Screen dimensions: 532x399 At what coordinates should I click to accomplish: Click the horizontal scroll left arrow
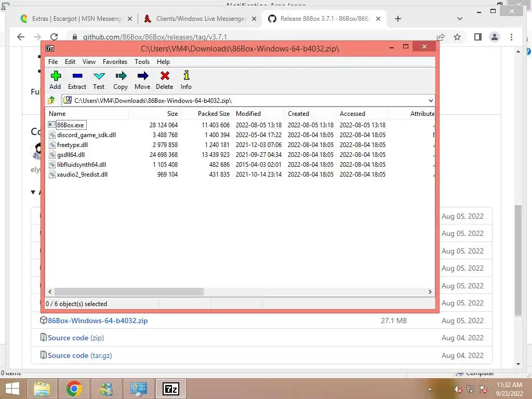pyautogui.click(x=50, y=292)
